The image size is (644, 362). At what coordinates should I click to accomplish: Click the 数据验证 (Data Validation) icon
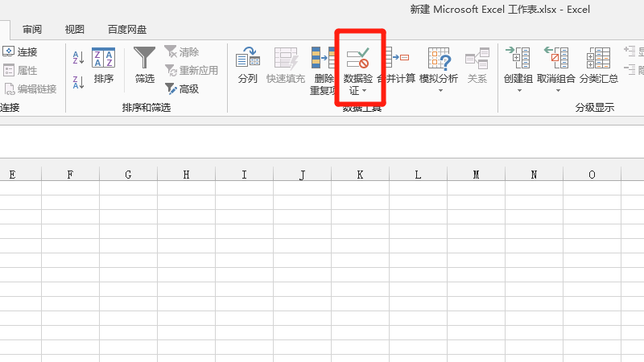click(358, 59)
